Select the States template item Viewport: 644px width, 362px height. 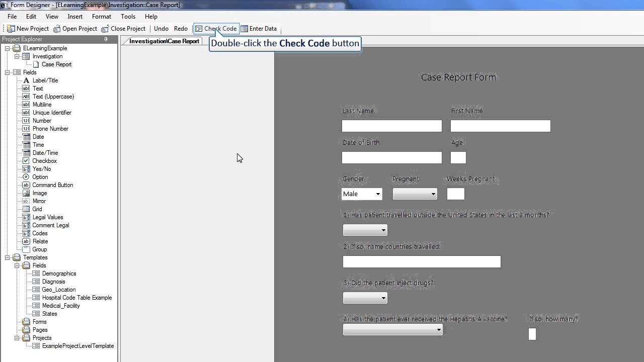(49, 314)
